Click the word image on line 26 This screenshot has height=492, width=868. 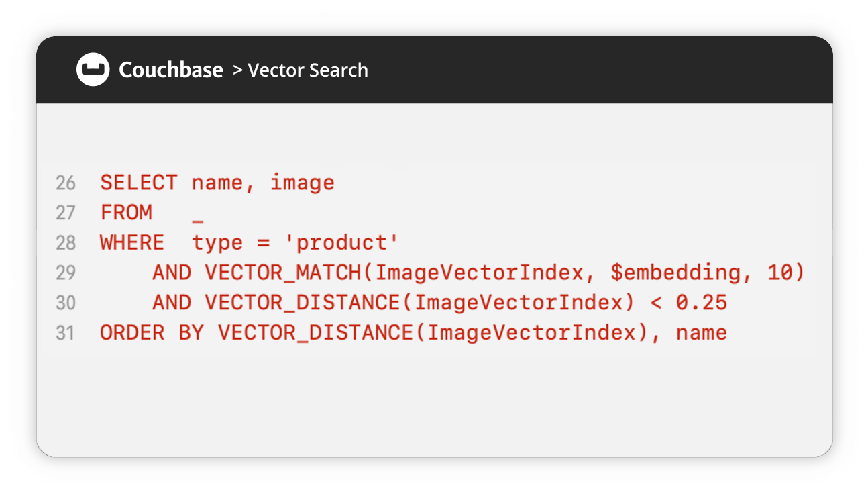click(303, 183)
